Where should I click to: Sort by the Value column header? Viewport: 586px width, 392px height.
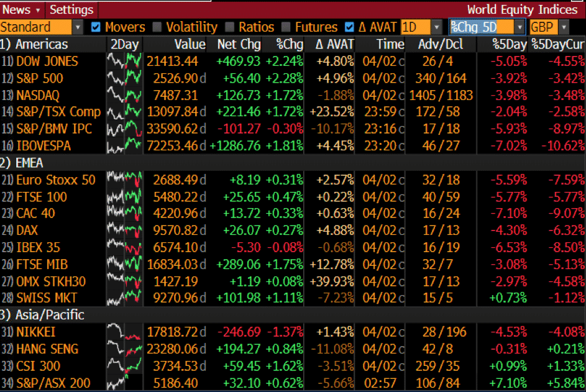coord(190,44)
